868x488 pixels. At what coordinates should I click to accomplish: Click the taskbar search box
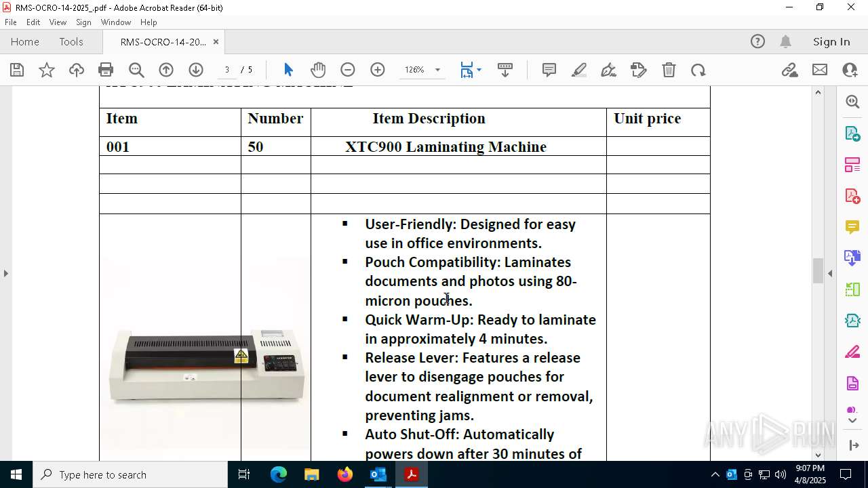tap(130, 474)
